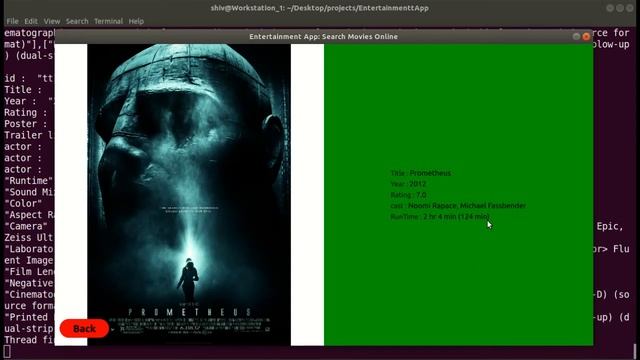640x360 pixels.
Task: Click the 'Thread fi' line in terminal
Action: 29,340
